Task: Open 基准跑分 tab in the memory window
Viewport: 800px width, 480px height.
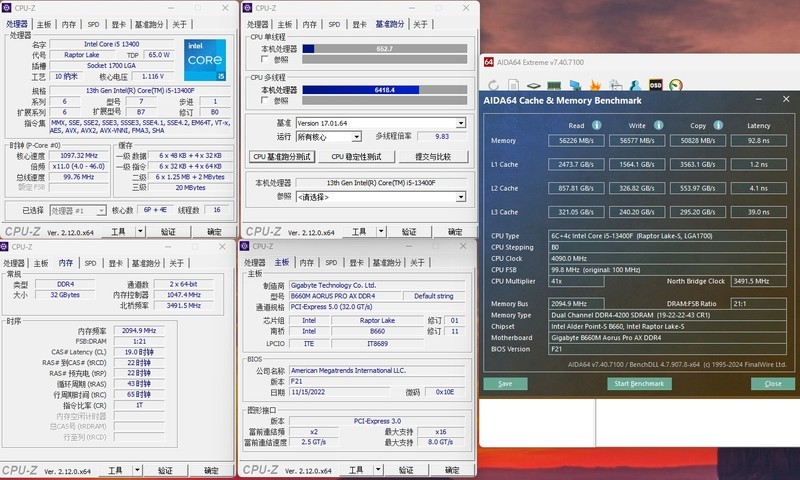Action: pos(146,263)
